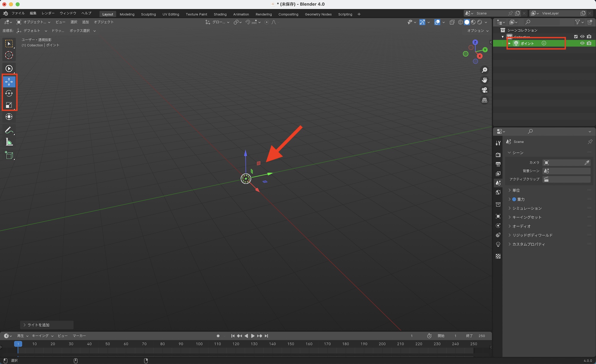596x364 pixels.
Task: Toggle camera view button in viewport
Action: (485, 90)
